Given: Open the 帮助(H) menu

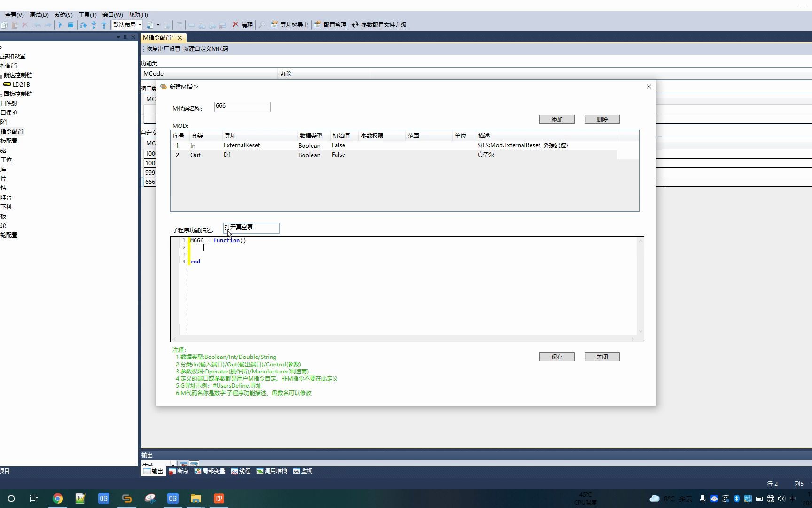Looking at the screenshot, I should tap(138, 15).
